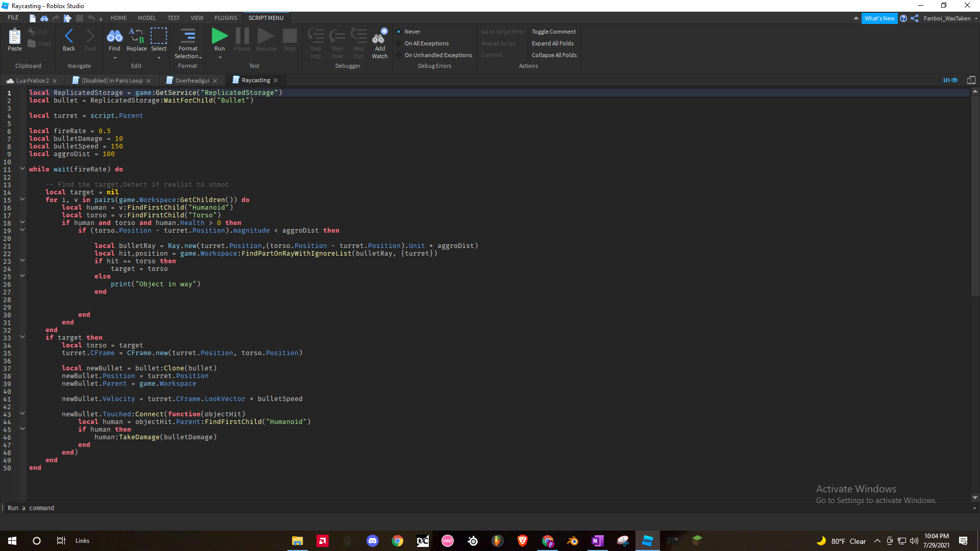Viewport: 980px width, 551px height.
Task: Click the editor vertical scrollbar down arrow
Action: tap(975, 497)
